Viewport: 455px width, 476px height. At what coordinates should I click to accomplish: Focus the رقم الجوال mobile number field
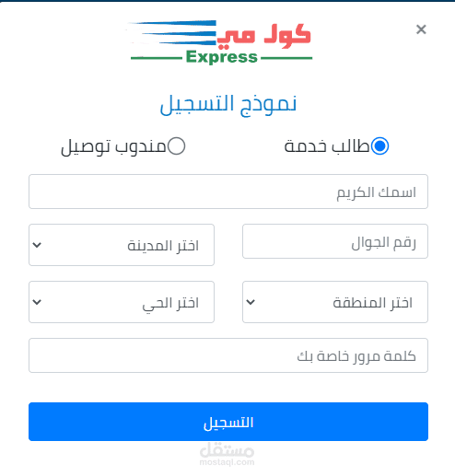335,241
